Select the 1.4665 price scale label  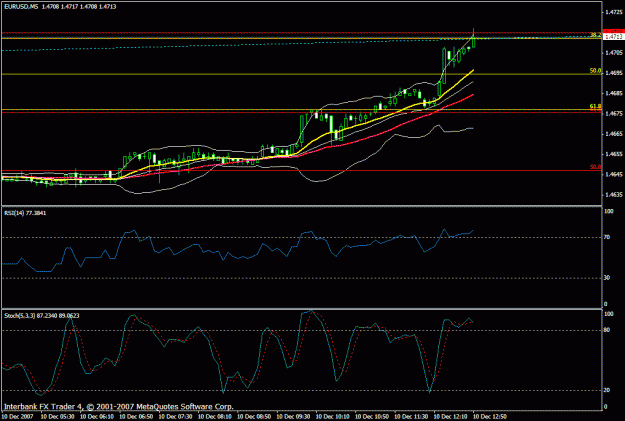[614, 134]
